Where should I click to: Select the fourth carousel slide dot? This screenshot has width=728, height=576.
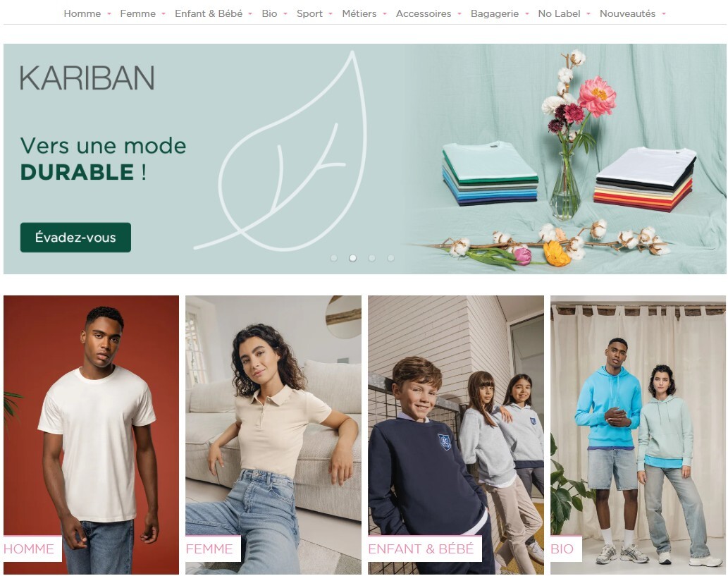(390, 258)
